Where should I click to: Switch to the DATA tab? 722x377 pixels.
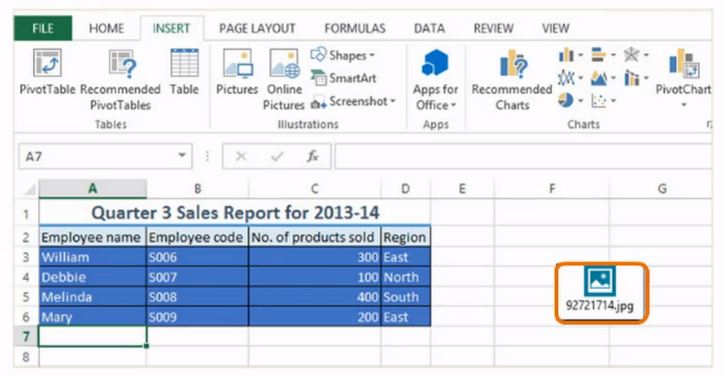pyautogui.click(x=429, y=29)
